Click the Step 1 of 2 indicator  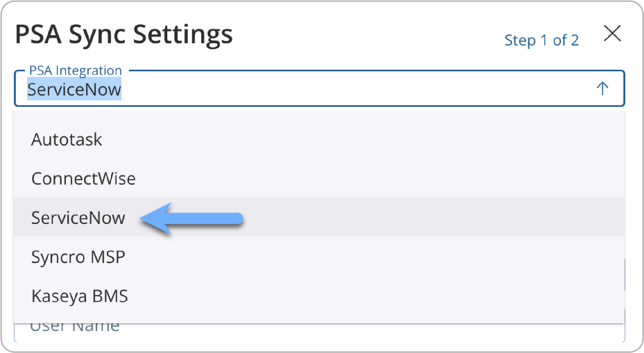pyautogui.click(x=542, y=41)
